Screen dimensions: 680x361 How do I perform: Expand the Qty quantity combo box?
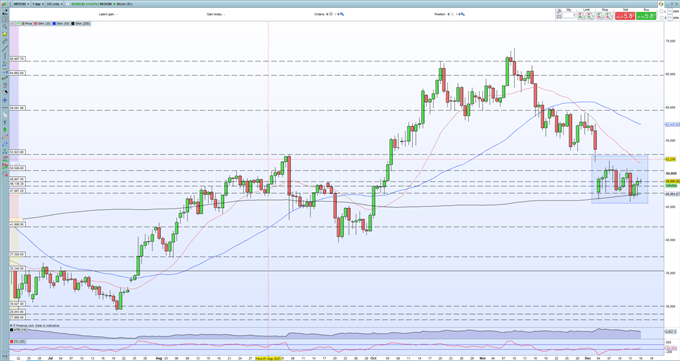point(569,15)
